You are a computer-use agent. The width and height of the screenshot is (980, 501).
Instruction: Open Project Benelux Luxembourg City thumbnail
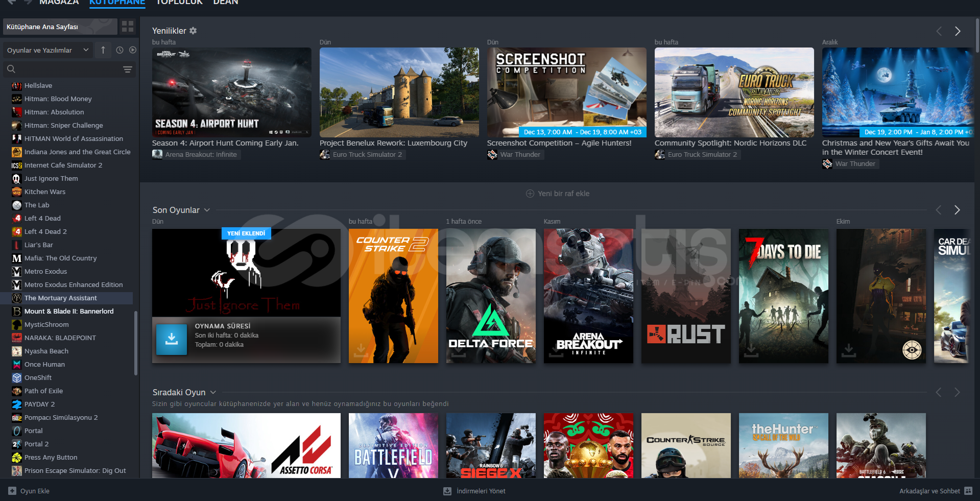(x=399, y=92)
